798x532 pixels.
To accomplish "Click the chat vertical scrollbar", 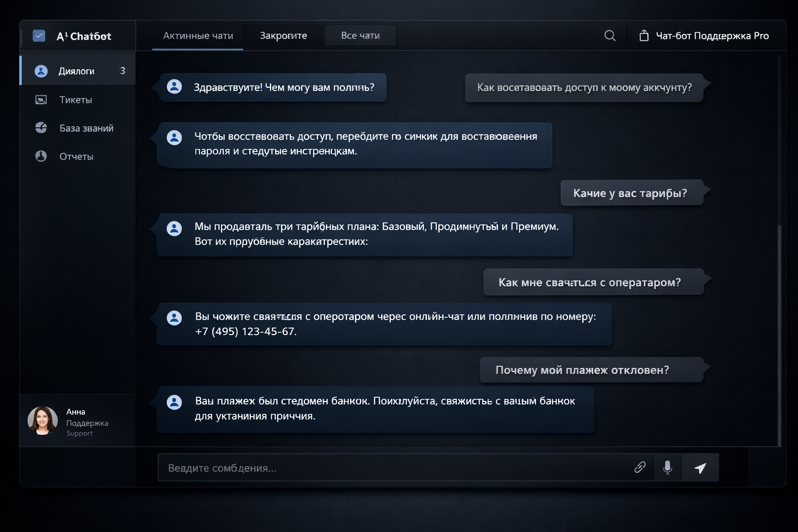I will point(779,332).
